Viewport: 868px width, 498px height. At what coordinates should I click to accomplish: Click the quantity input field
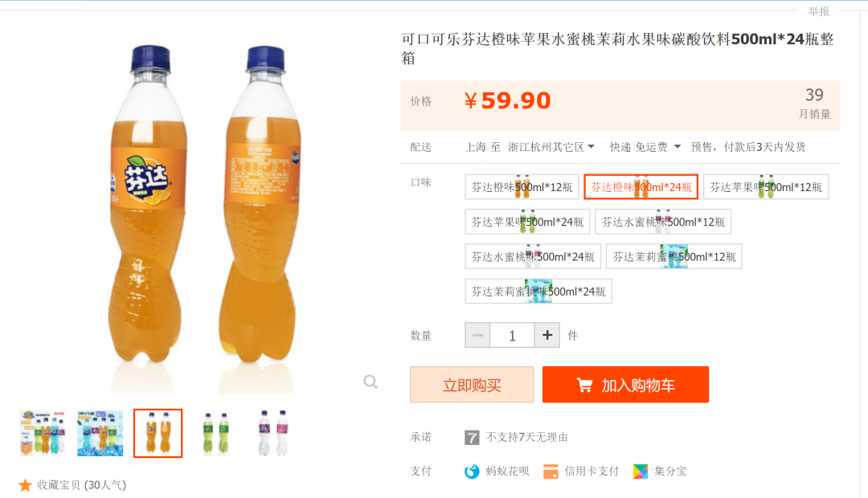512,336
